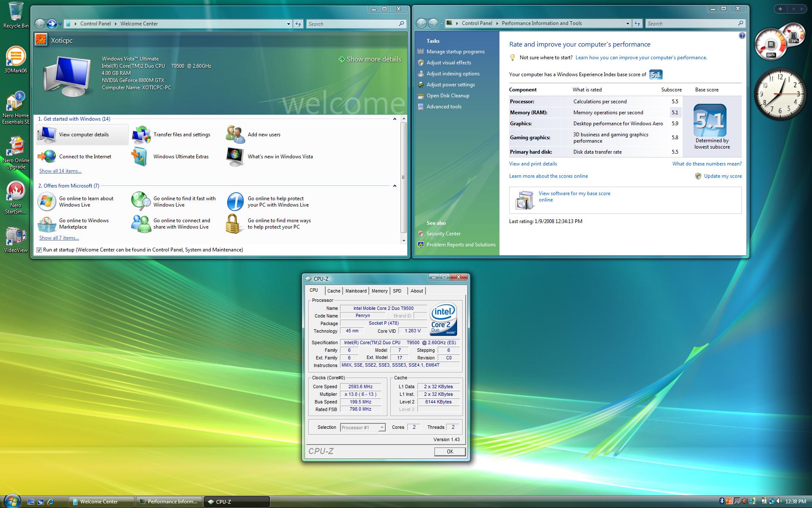The image size is (812, 508).
Task: Switch to the Mainboard tab in CPU-Z
Action: tap(356, 291)
